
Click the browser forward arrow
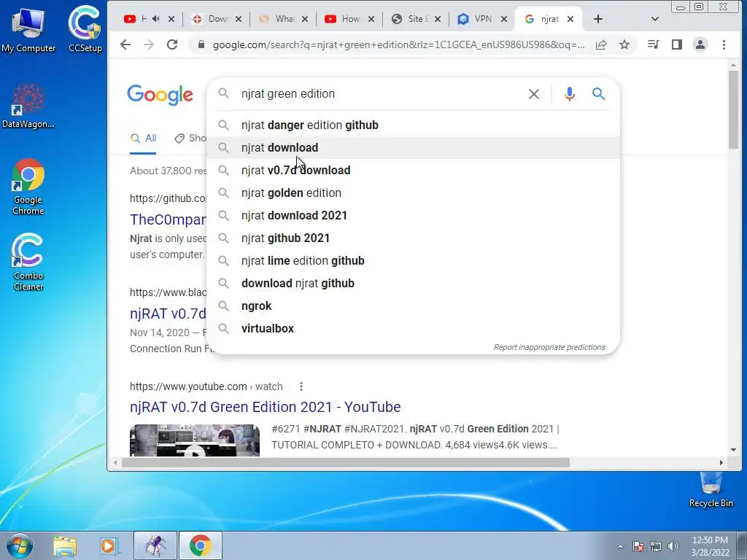point(149,44)
